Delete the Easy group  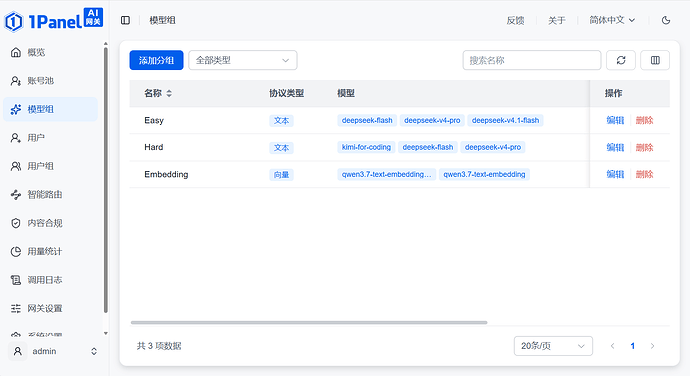pyautogui.click(x=644, y=120)
